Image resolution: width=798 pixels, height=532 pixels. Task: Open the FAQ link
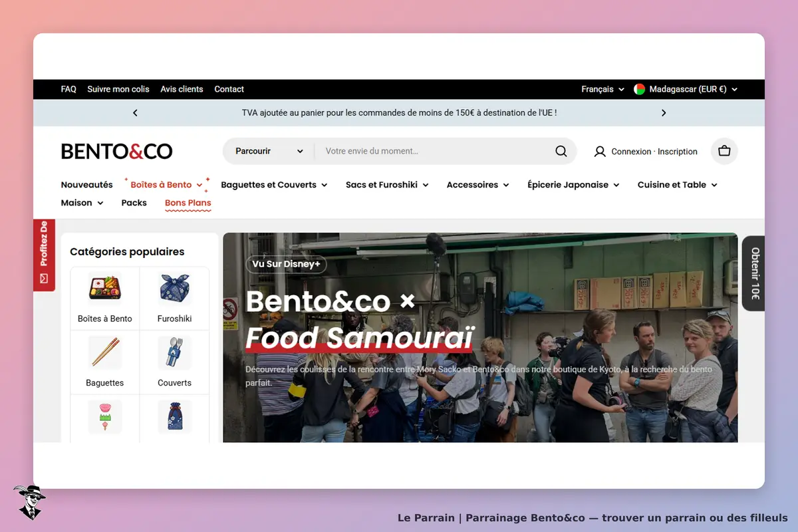coord(68,89)
